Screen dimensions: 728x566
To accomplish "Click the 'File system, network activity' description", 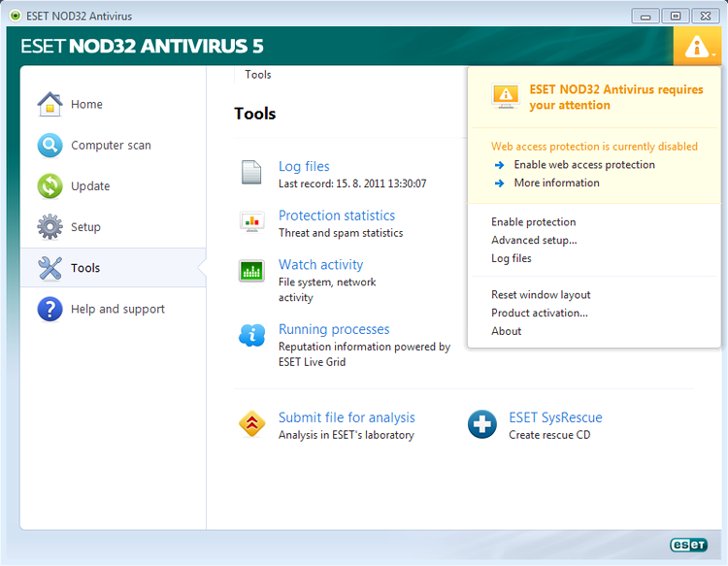I will [327, 289].
